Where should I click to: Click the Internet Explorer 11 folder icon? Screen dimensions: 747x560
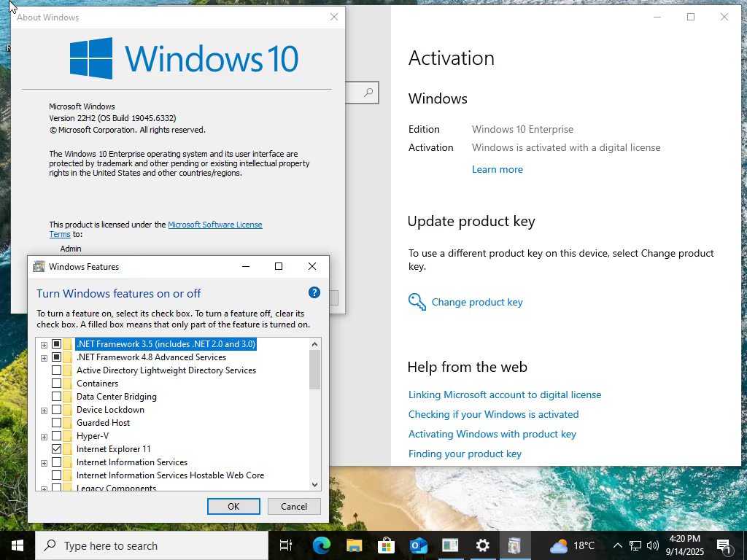68,449
